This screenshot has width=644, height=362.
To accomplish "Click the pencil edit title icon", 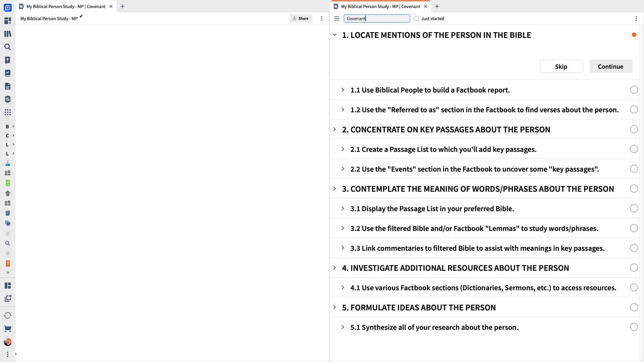I will point(81,16).
